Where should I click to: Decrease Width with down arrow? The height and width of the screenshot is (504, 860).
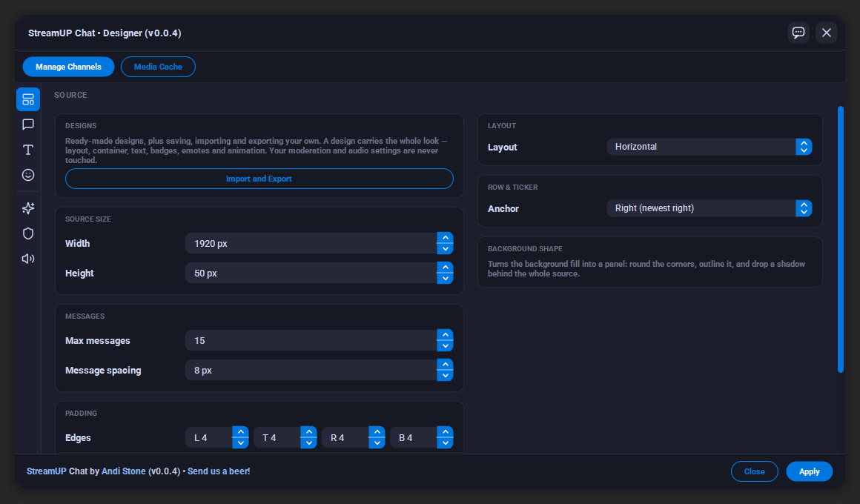pos(445,249)
